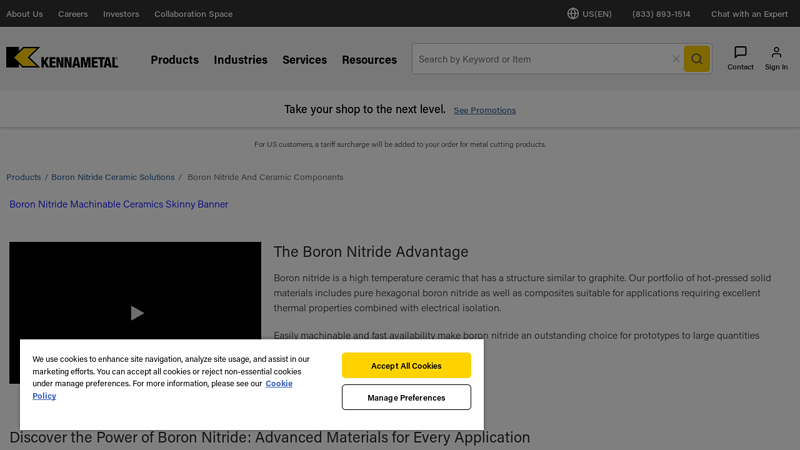
Task: Click the yellow search magnifier icon
Action: tap(696, 59)
